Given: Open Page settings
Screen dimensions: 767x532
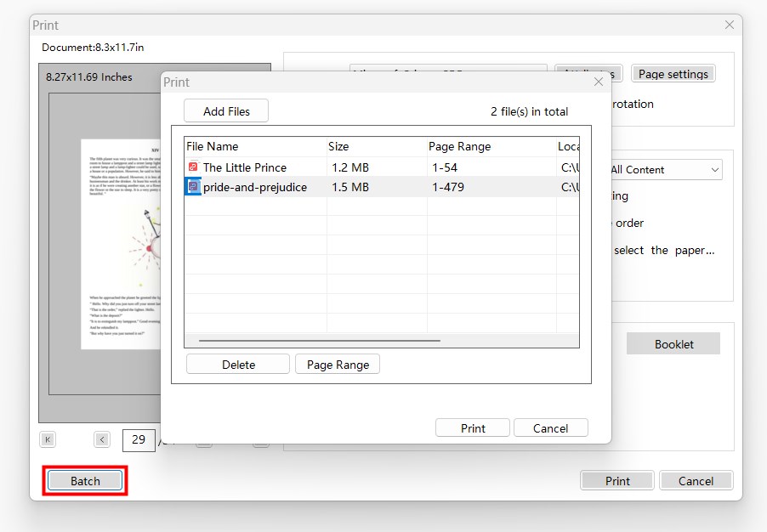Looking at the screenshot, I should click(673, 74).
